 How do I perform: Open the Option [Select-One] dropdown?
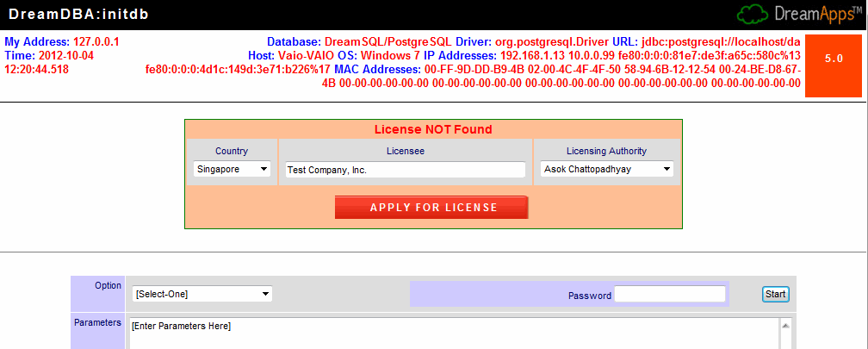[202, 294]
